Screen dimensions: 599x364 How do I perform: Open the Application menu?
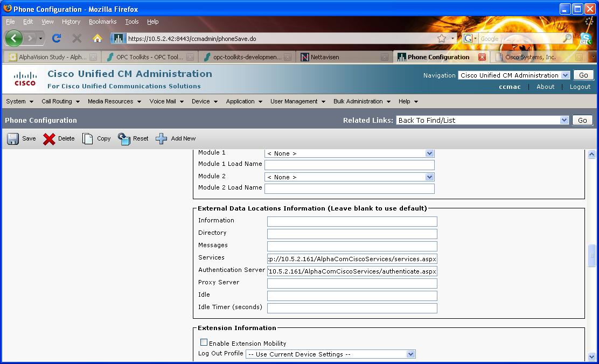243,101
